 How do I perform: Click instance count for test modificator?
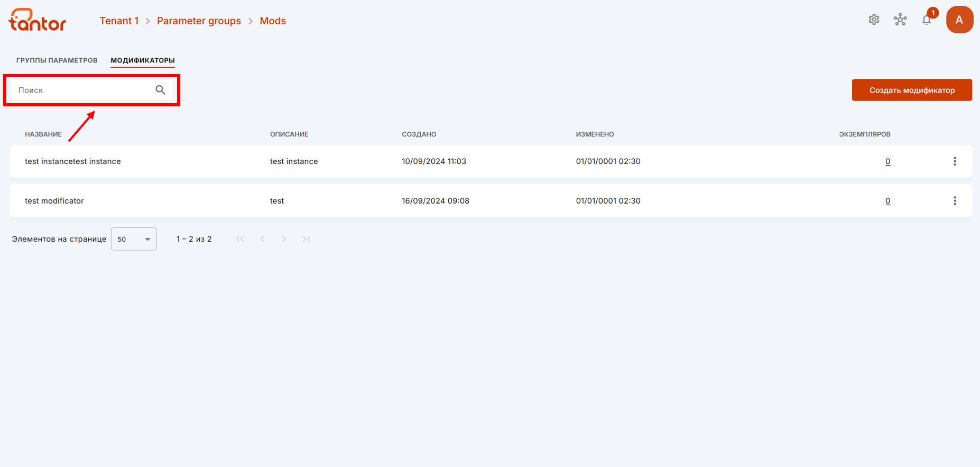(x=887, y=201)
